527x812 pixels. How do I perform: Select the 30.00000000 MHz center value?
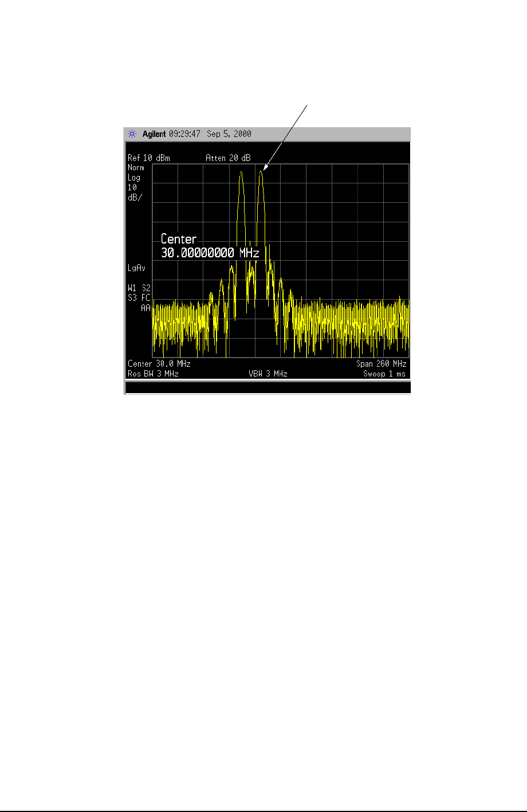(210, 253)
